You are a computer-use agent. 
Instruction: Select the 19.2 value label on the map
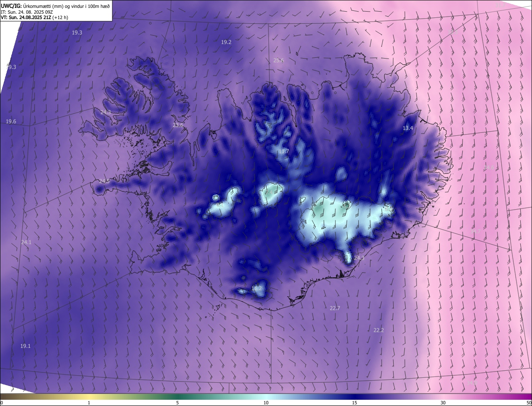pyautogui.click(x=226, y=42)
